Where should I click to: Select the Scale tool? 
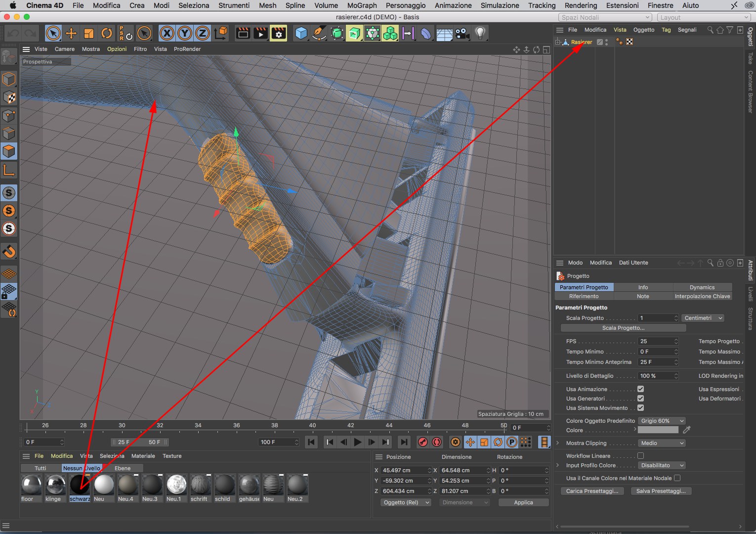(x=89, y=34)
